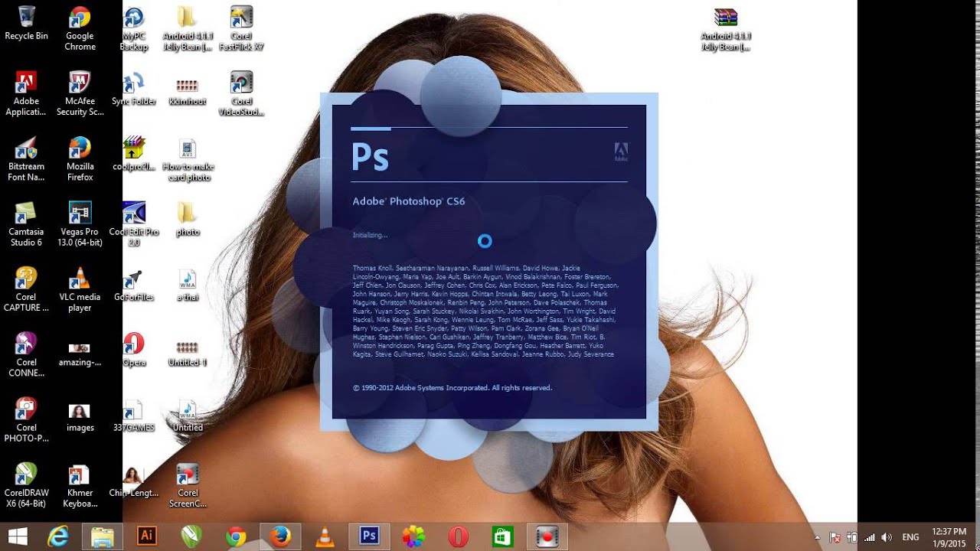This screenshot has height=551, width=980.
Task: Select the Corel ScreenCap desktop shortcut
Action: pos(187,484)
